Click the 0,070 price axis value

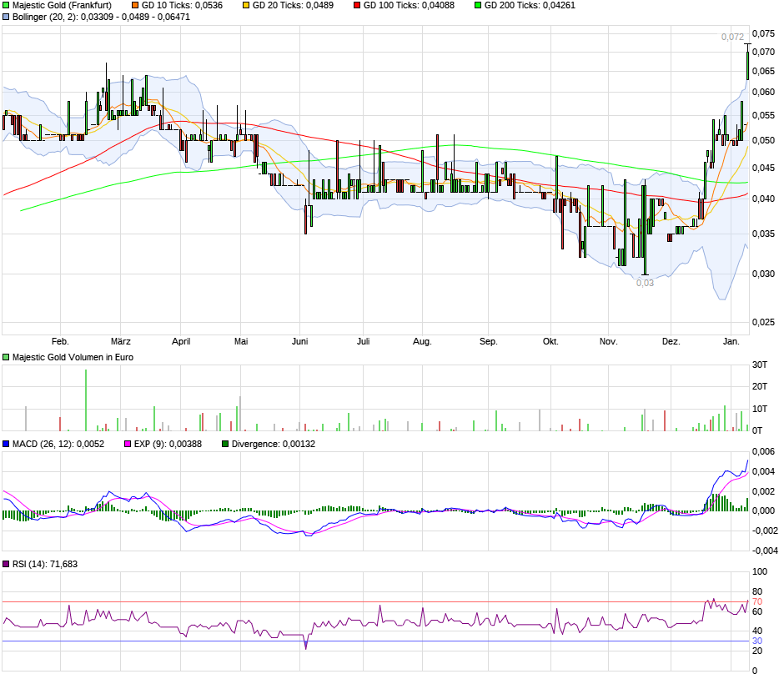click(x=763, y=52)
